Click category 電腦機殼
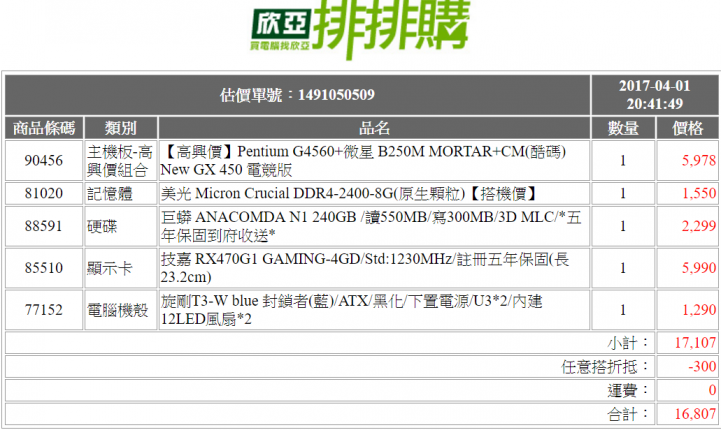Screen dimensions: 721x430 (118, 310)
